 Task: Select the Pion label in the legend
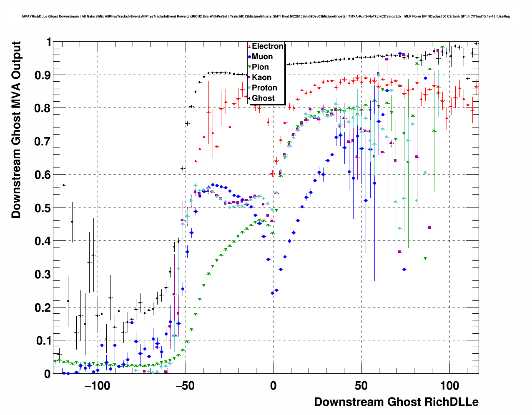[260, 67]
